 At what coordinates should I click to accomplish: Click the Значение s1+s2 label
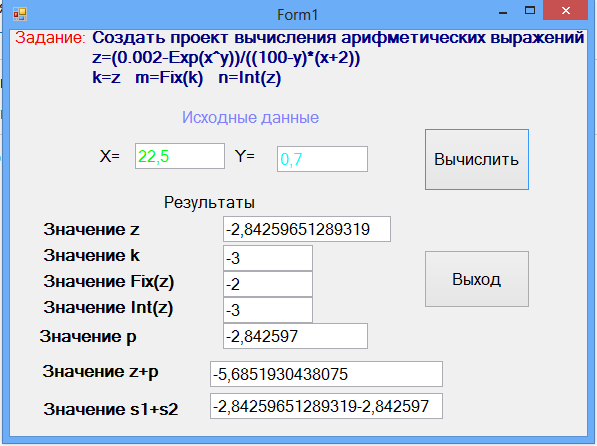pyautogui.click(x=110, y=409)
